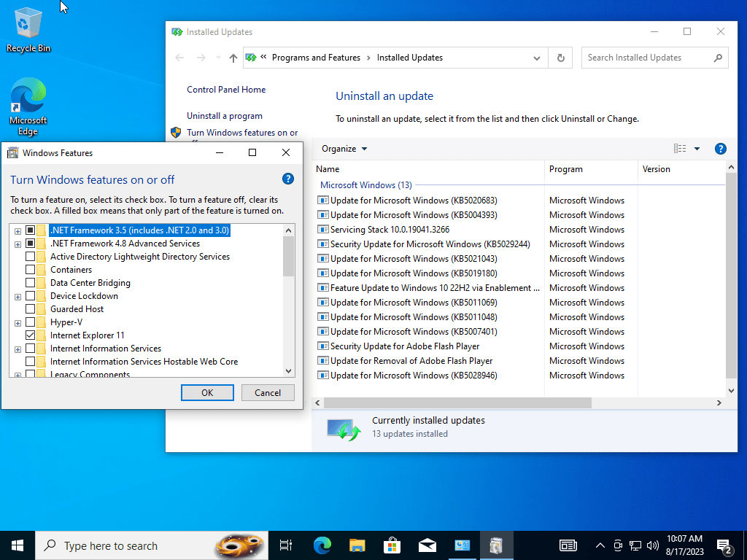Check the Containers feature box

tap(30, 270)
